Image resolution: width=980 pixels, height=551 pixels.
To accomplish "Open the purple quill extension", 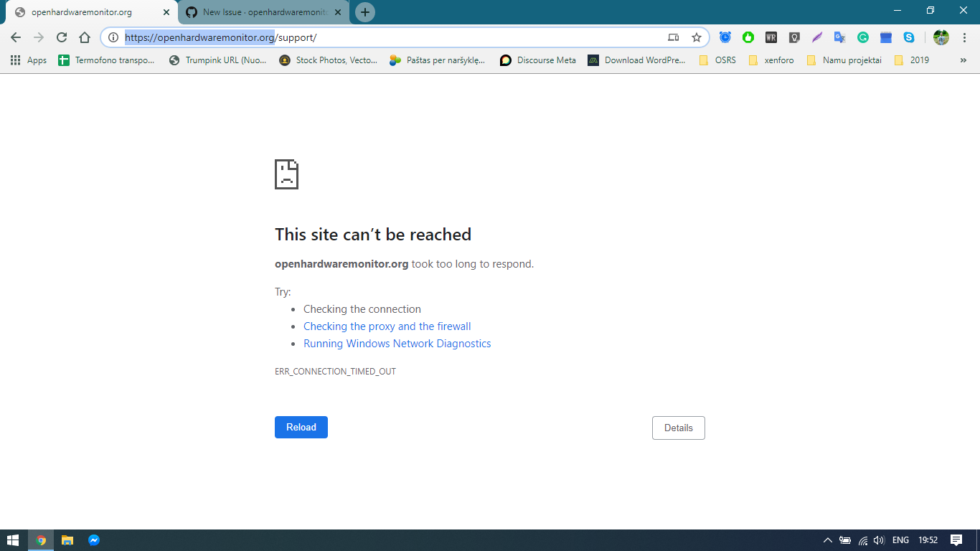I will pyautogui.click(x=817, y=37).
